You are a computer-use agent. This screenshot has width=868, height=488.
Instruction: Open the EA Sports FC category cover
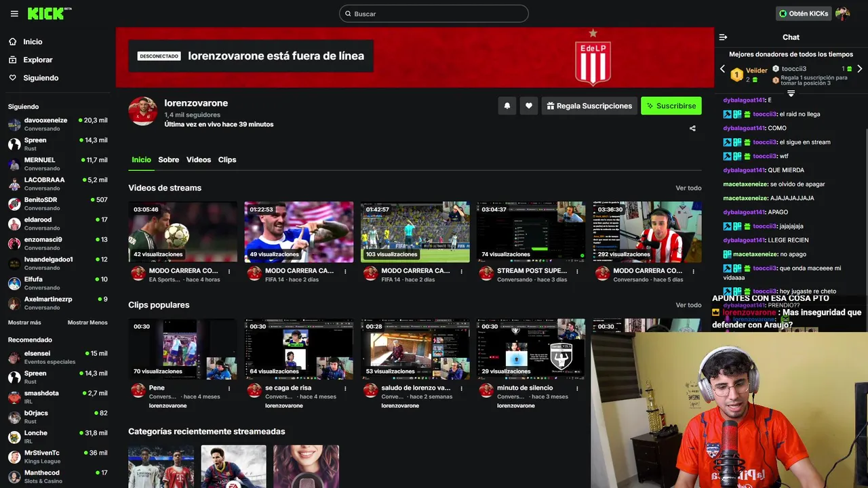[161, 466]
